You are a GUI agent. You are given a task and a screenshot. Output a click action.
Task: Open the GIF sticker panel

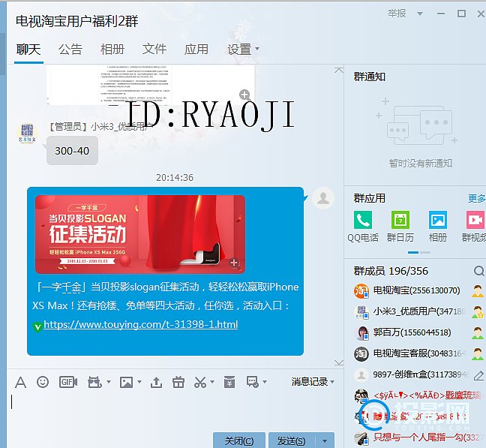[68, 382]
